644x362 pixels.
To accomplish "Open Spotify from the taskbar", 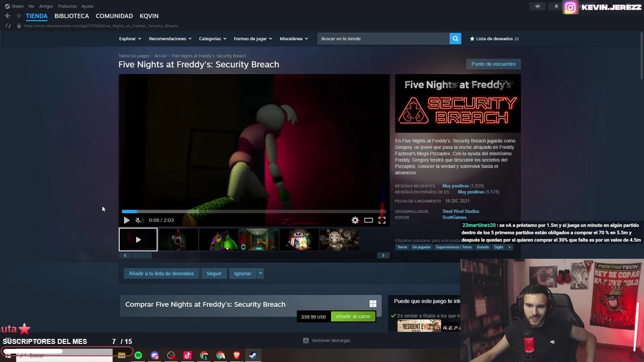I will [138, 355].
